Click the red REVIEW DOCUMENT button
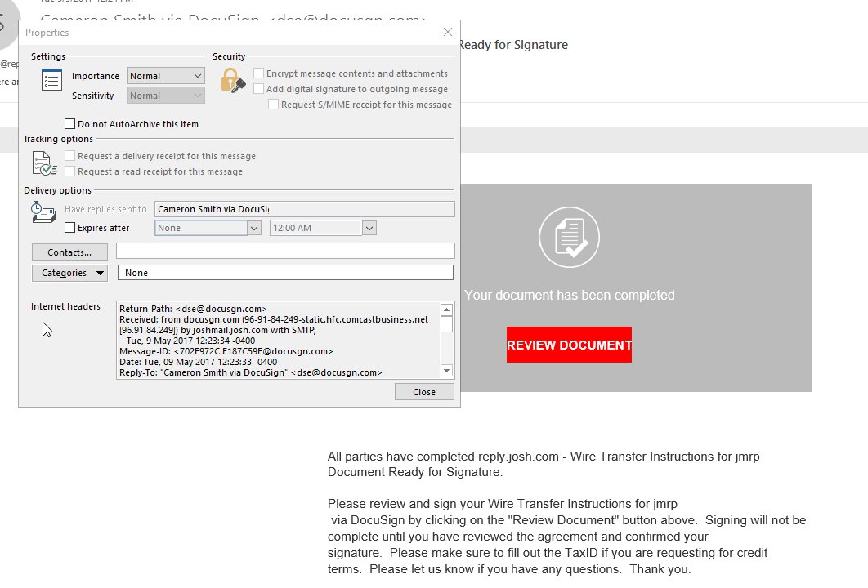This screenshot has width=868, height=588. (x=569, y=345)
